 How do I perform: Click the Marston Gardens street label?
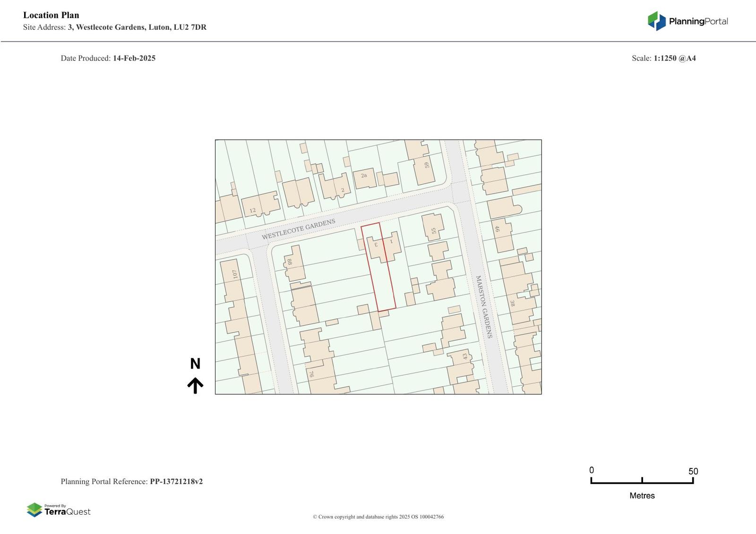click(484, 307)
